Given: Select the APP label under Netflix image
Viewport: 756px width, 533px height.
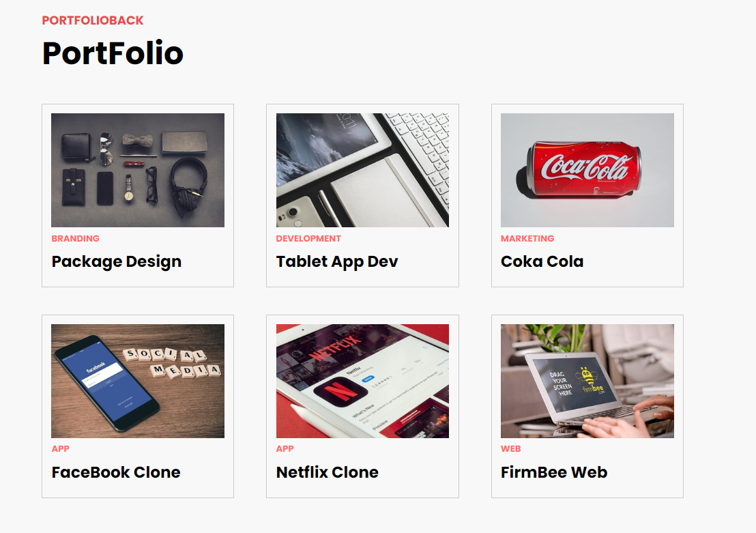Looking at the screenshot, I should tap(285, 448).
